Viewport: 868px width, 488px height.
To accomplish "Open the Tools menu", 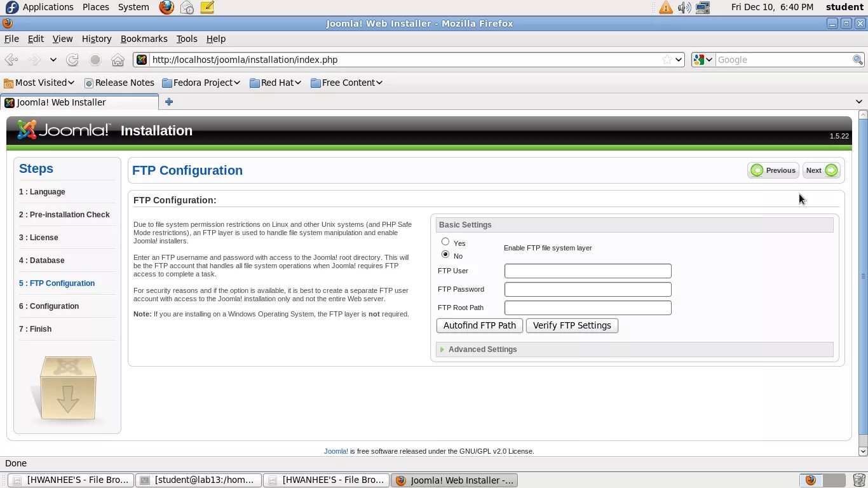I will coord(187,39).
